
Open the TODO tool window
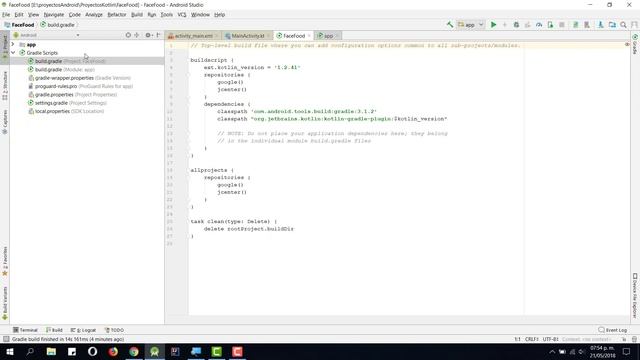(114, 330)
